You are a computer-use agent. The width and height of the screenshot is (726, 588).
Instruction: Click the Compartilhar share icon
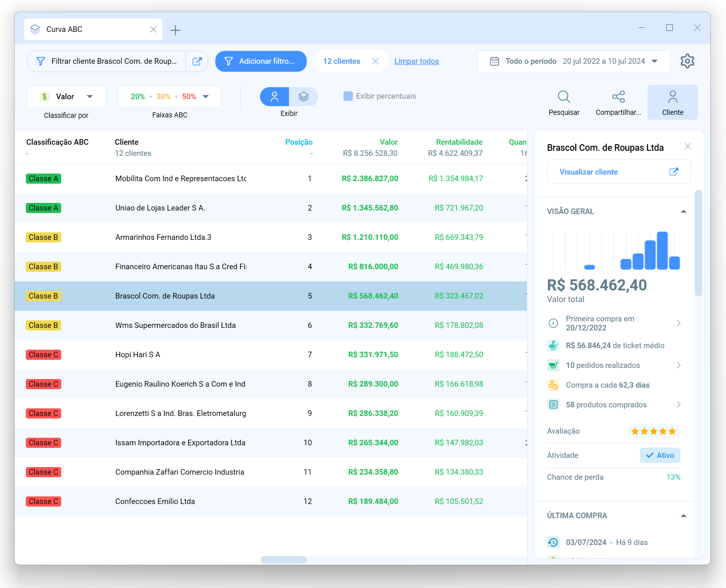pyautogui.click(x=618, y=103)
